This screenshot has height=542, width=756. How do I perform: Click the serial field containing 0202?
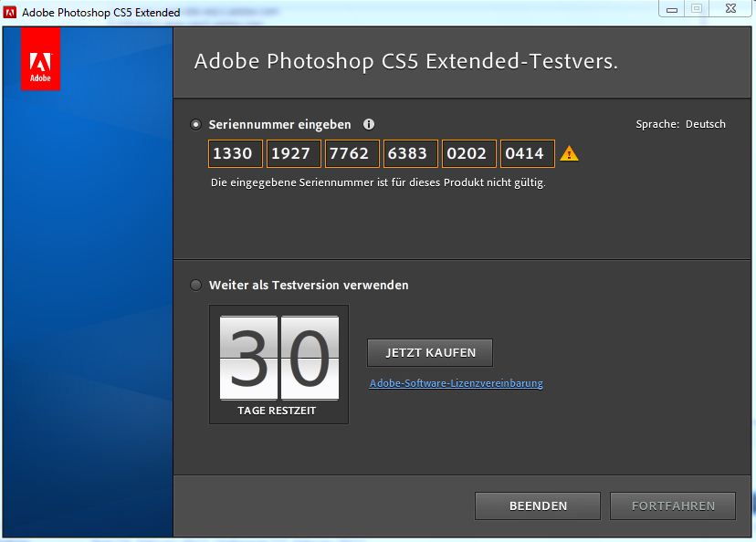coord(468,153)
